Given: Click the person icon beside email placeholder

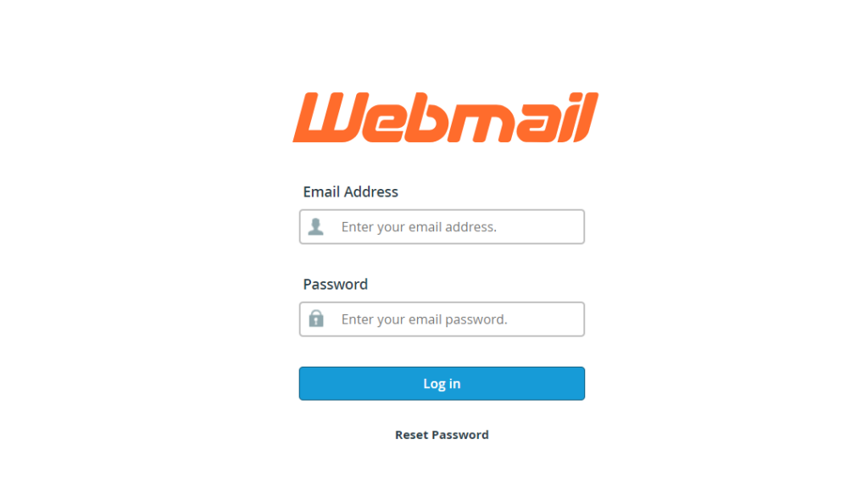Looking at the screenshot, I should click(316, 227).
